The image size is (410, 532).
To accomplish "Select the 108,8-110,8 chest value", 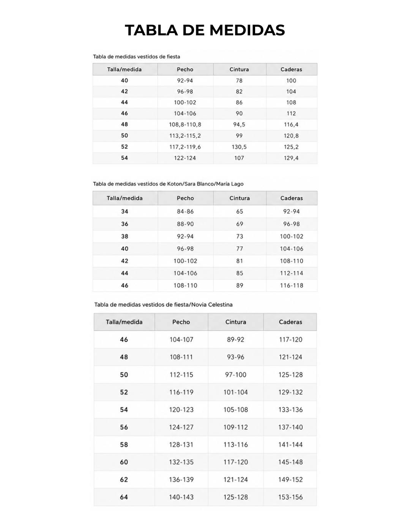I will [185, 124].
